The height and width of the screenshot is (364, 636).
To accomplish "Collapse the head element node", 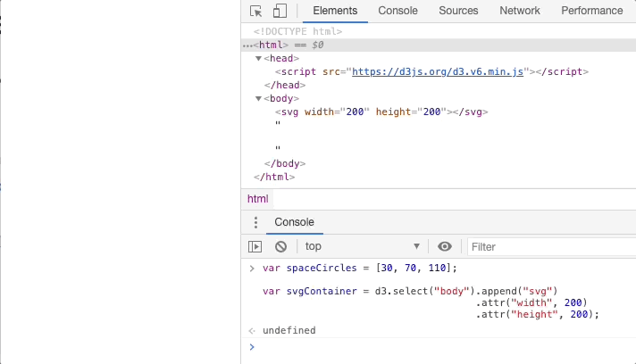I will (x=258, y=58).
